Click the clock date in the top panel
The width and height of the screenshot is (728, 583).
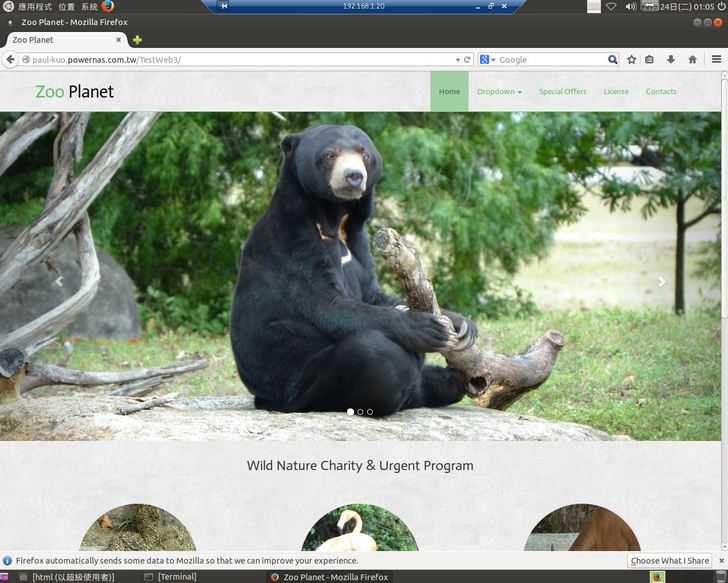[687, 6]
